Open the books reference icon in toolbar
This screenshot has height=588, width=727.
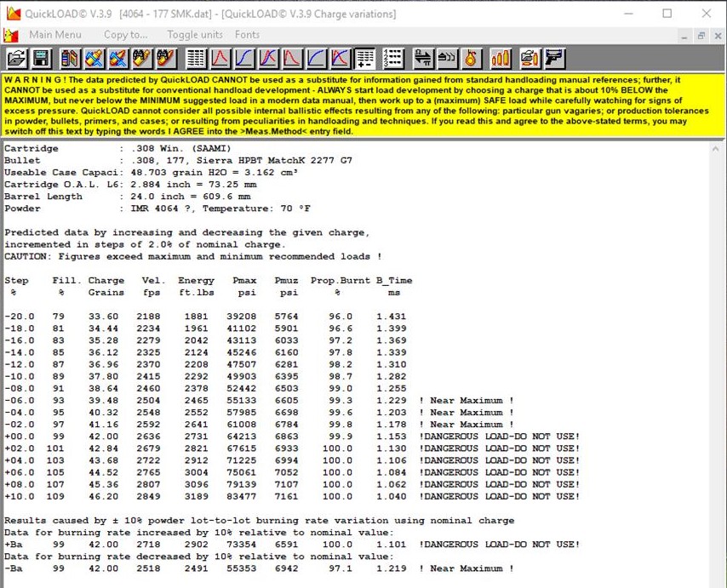point(70,59)
